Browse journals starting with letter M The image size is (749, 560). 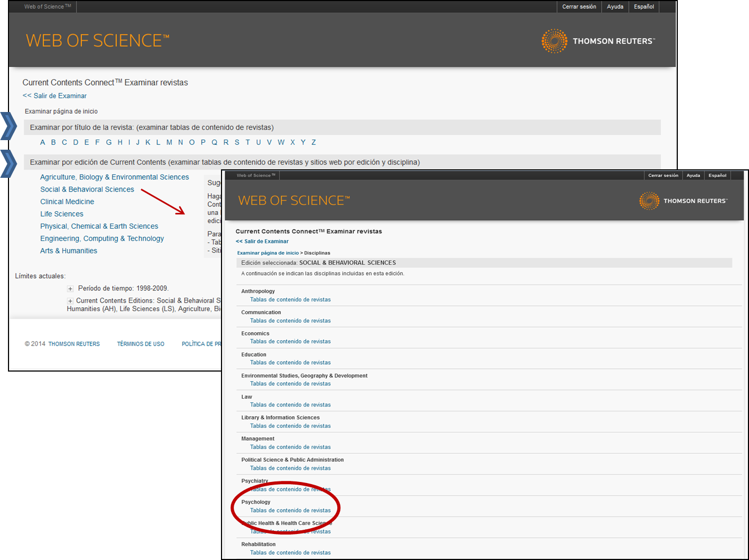(169, 142)
